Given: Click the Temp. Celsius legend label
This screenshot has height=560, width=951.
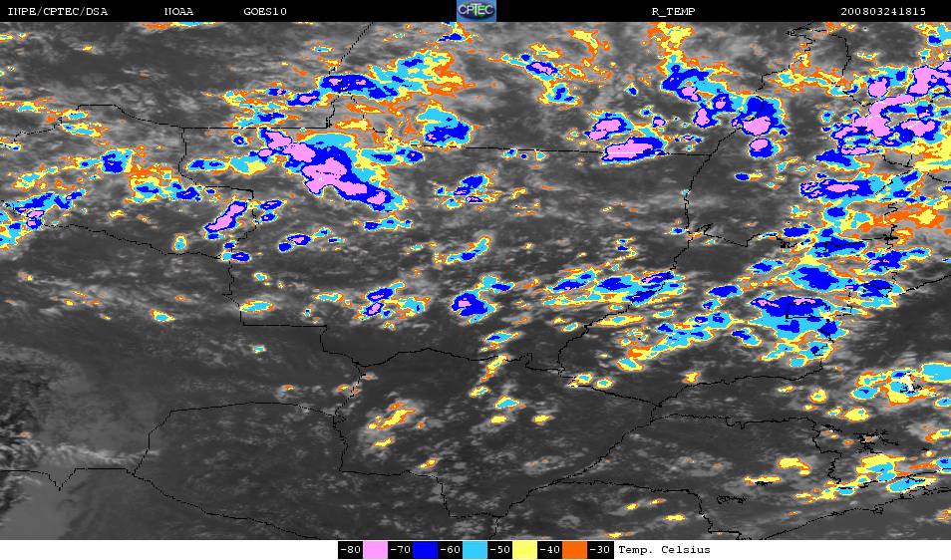Looking at the screenshot, I should click(664, 550).
